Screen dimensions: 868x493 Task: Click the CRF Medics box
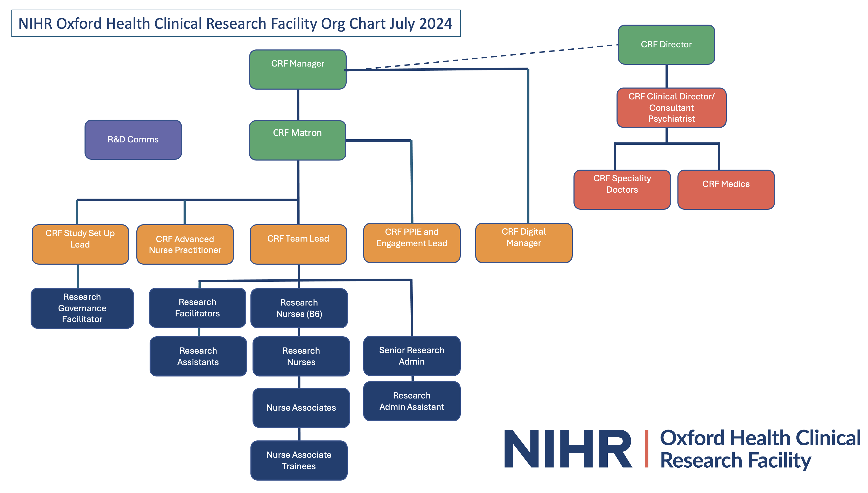pos(725,189)
